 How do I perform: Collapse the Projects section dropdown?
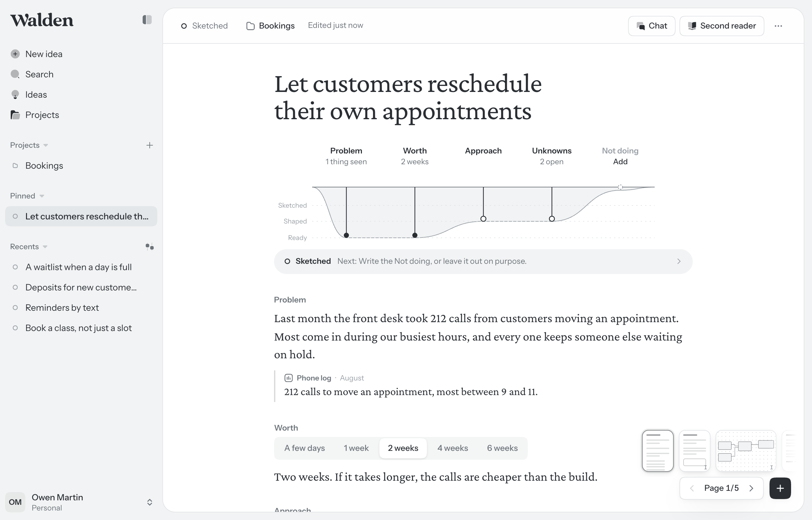(x=29, y=145)
